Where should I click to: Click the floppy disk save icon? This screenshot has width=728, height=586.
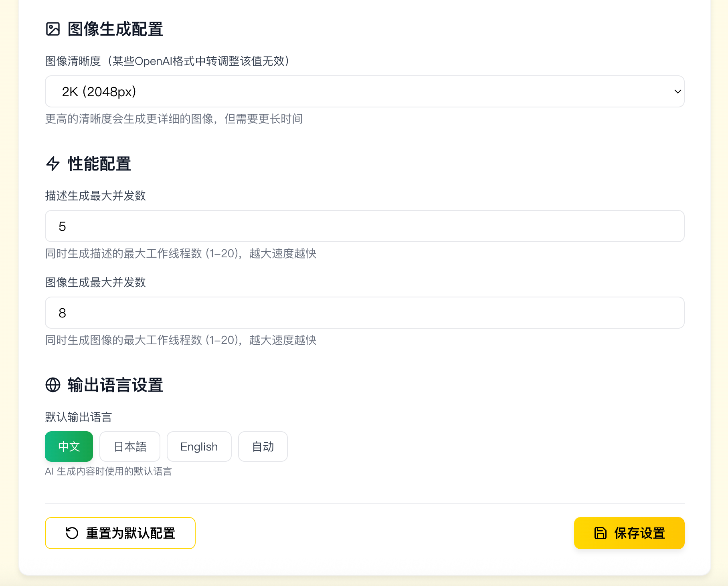pyautogui.click(x=600, y=533)
